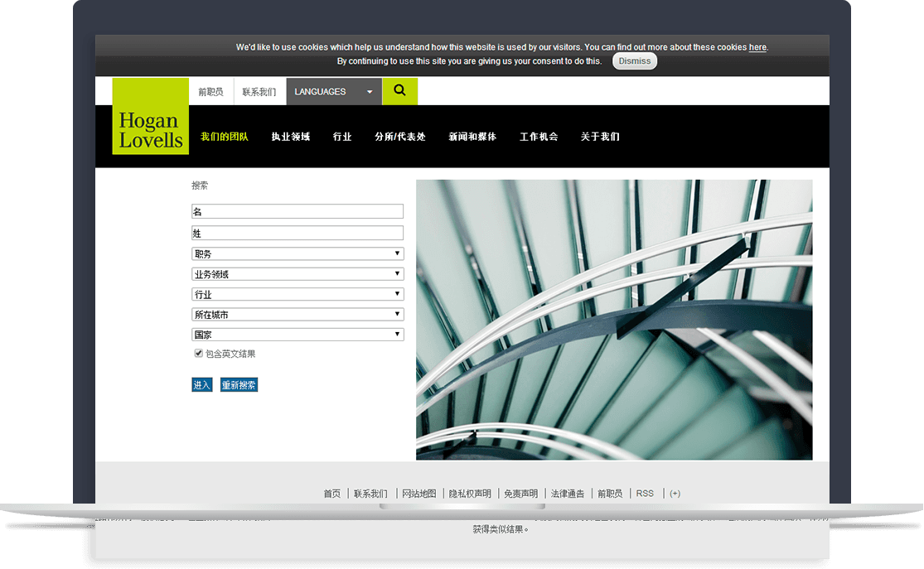This screenshot has height=569, width=924.
Task: Open the 我们的团队 menu item
Action: click(224, 137)
